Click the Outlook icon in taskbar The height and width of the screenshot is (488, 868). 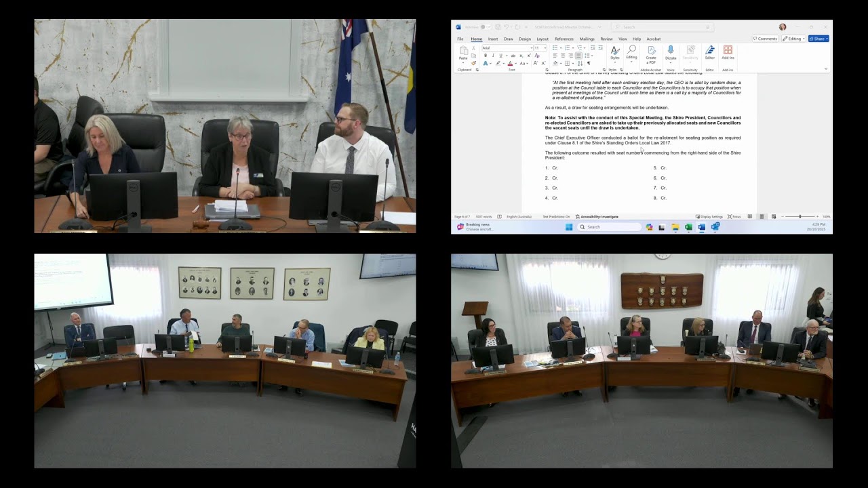[715, 226]
